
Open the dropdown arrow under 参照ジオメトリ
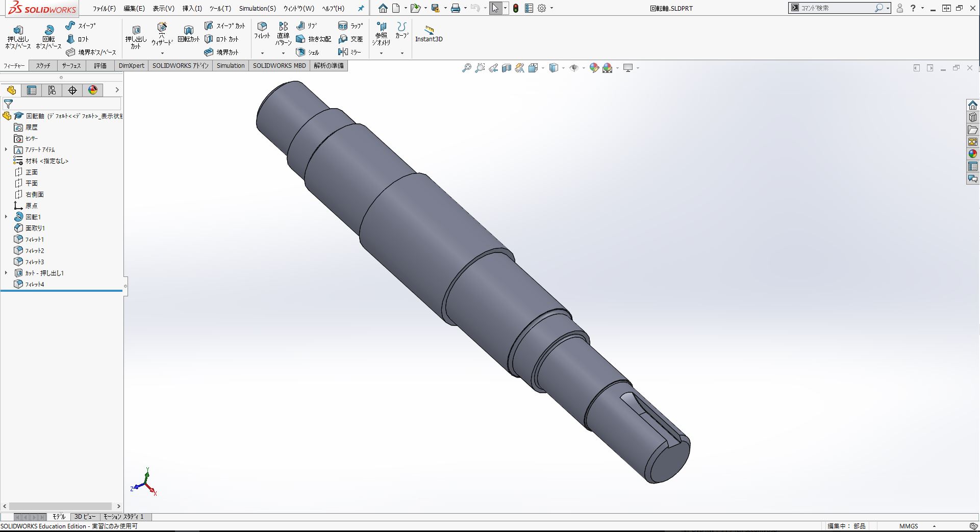pyautogui.click(x=381, y=53)
